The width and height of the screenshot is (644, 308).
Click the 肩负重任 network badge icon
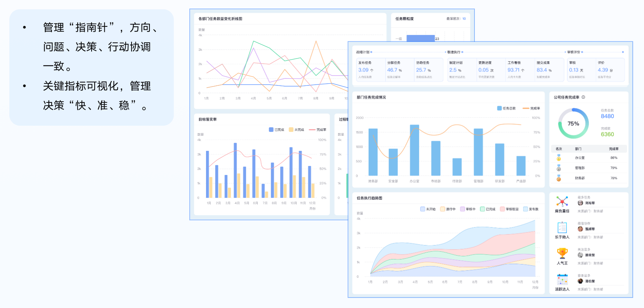click(x=562, y=201)
